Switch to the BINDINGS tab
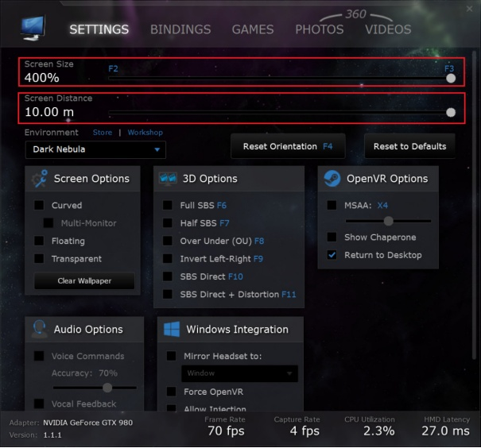The width and height of the screenshot is (481, 448). click(180, 29)
